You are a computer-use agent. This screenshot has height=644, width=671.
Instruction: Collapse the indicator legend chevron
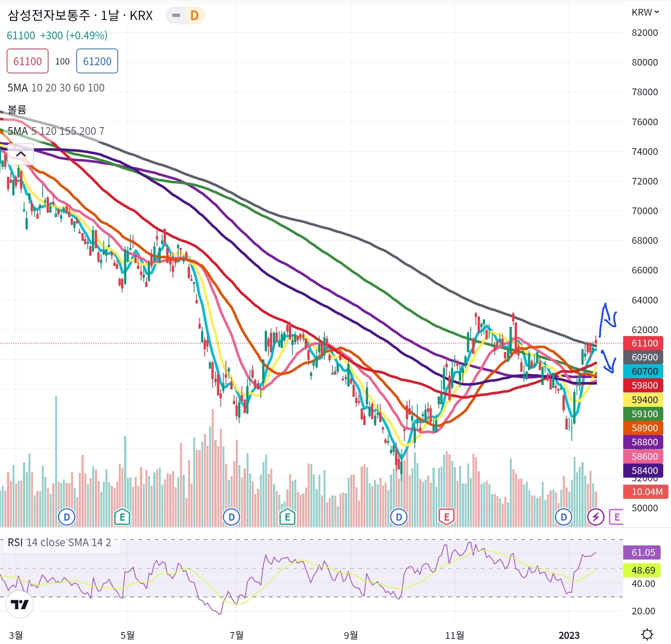(21, 154)
